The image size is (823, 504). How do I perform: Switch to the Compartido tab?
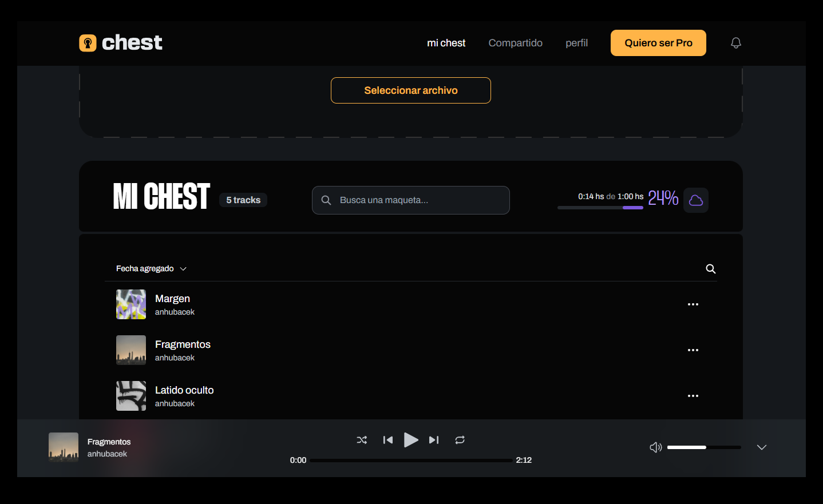pyautogui.click(x=515, y=42)
